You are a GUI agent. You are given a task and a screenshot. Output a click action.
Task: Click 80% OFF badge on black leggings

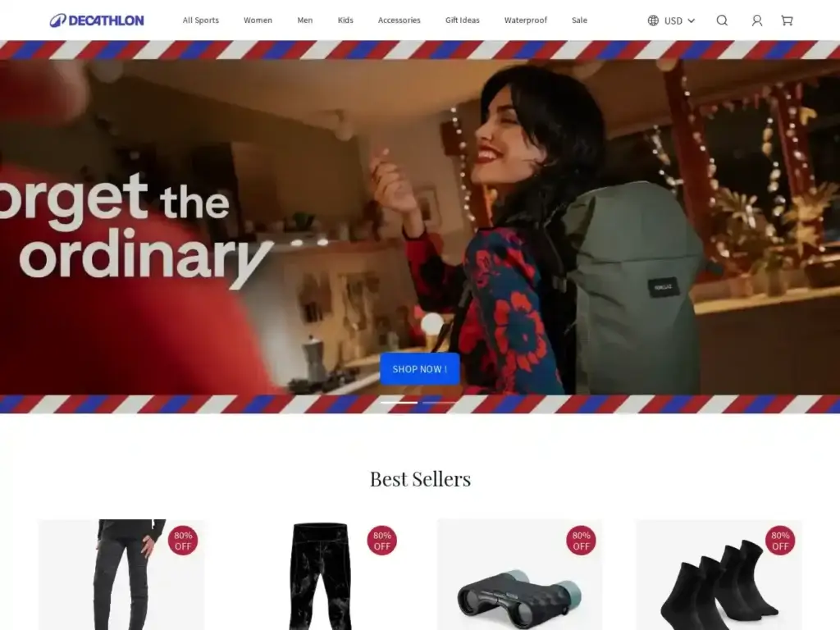point(381,541)
